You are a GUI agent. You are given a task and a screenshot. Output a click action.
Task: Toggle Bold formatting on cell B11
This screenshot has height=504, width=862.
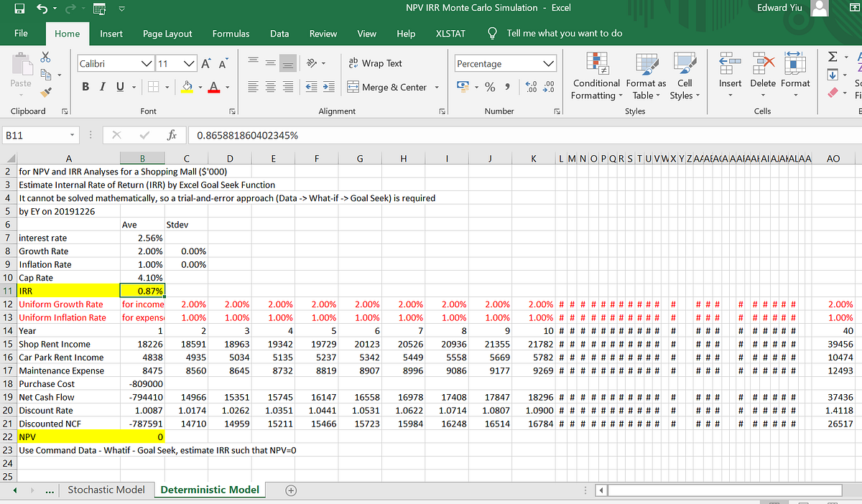[x=85, y=86]
